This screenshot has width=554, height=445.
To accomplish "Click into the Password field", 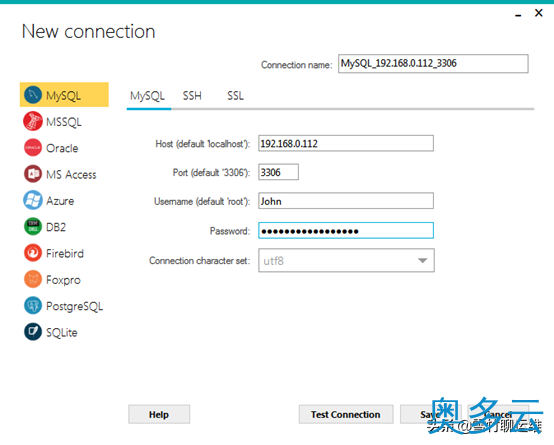I will tap(346, 230).
